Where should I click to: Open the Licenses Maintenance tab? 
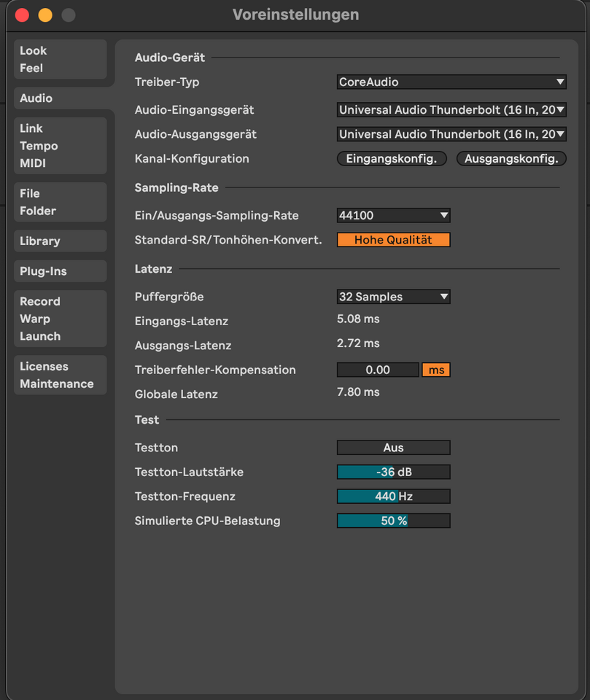pos(61,375)
